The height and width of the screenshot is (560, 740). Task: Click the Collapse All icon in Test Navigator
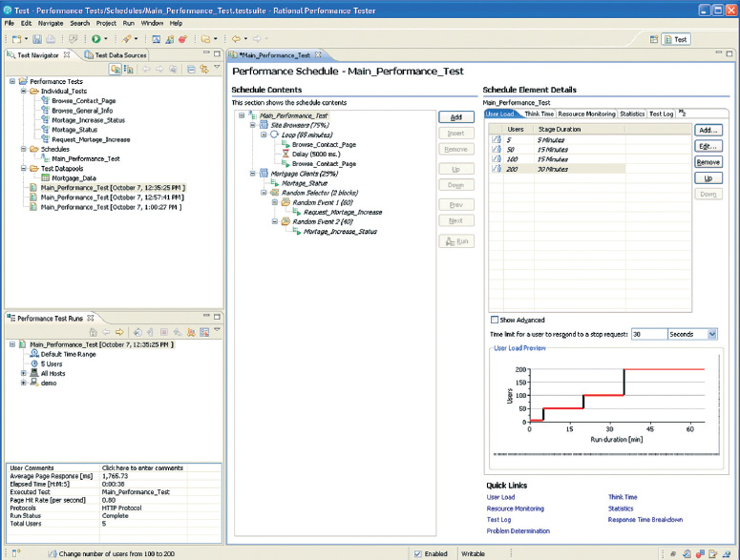tap(191, 70)
